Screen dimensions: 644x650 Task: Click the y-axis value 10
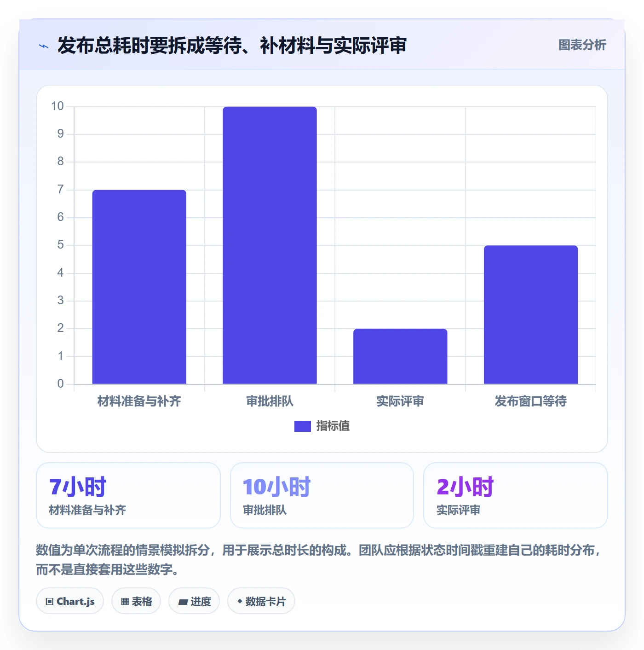tap(57, 106)
